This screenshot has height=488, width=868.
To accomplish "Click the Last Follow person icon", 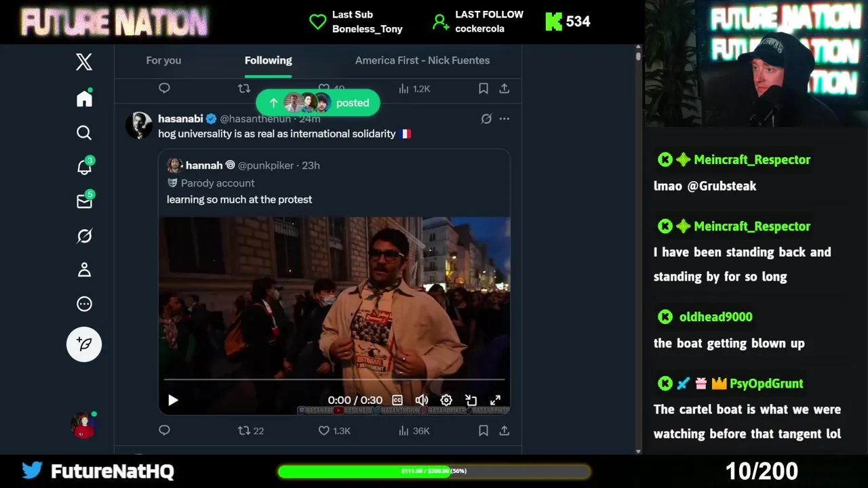I will (x=441, y=22).
